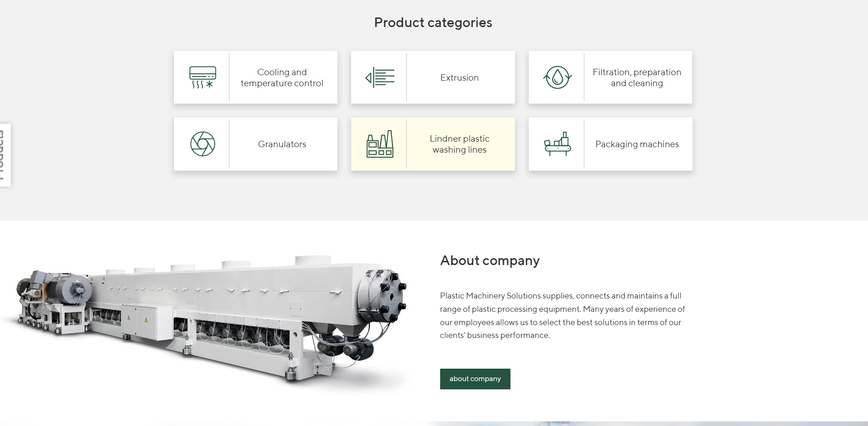Click the Granulators aperture icon
Image resolution: width=868 pixels, height=426 pixels.
coord(202,144)
